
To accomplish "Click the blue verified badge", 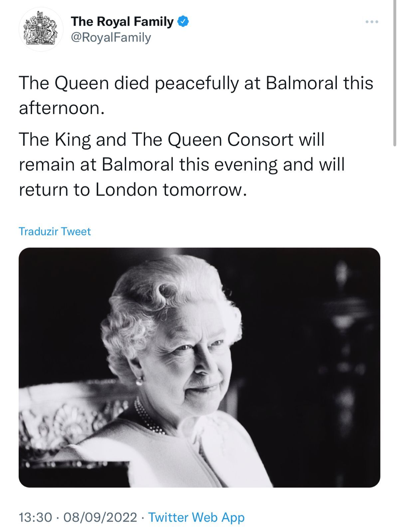I will pos(183,22).
